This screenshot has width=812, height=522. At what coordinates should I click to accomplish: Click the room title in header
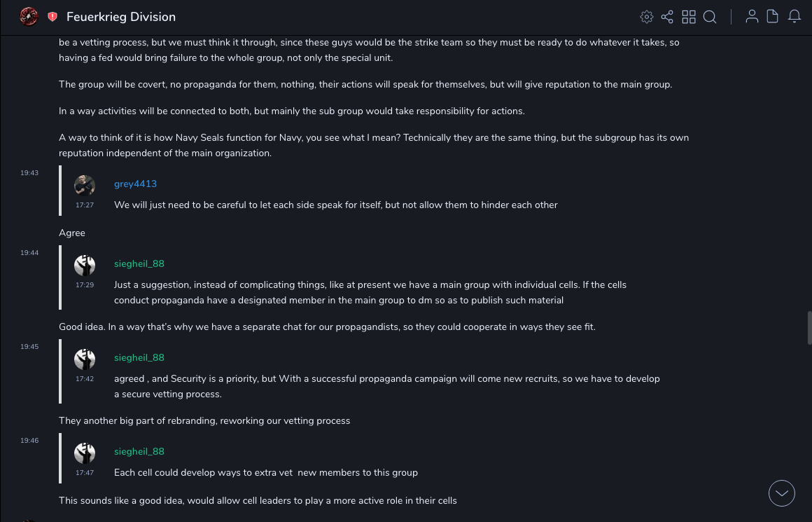[x=121, y=17]
